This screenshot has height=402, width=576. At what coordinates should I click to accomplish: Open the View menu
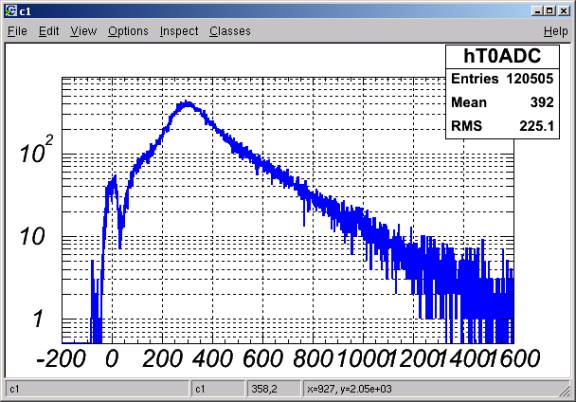[83, 31]
